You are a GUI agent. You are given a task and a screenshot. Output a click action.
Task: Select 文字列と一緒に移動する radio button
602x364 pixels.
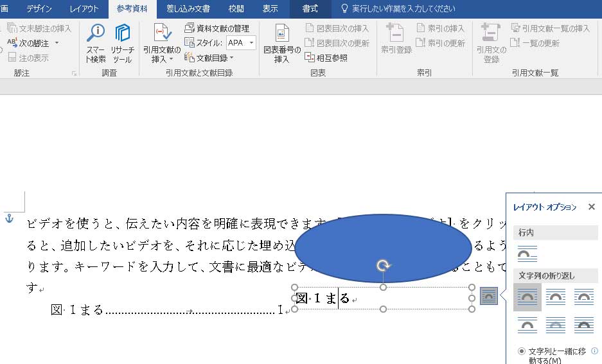521,352
